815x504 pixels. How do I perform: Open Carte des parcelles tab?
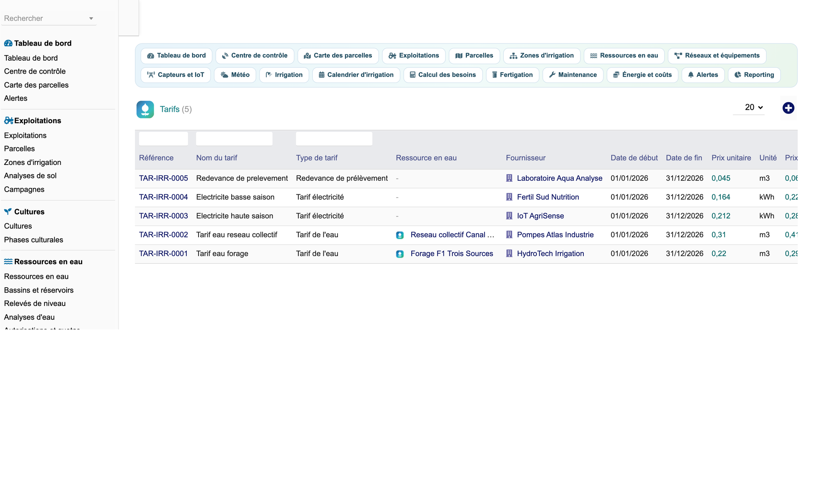coord(338,56)
